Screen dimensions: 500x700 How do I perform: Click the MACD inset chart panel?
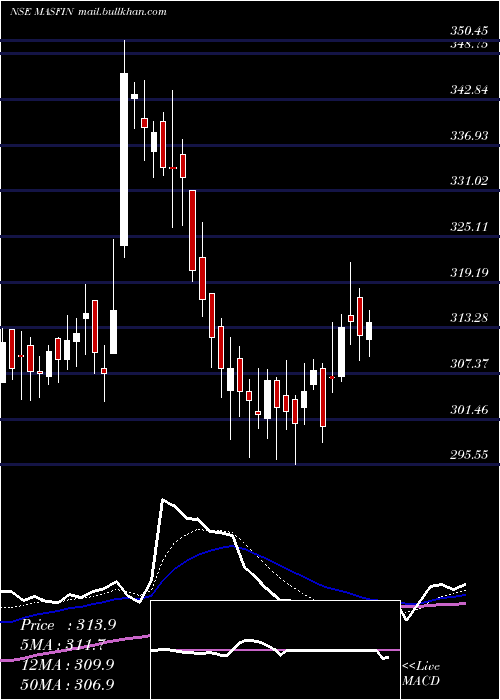(x=275, y=650)
